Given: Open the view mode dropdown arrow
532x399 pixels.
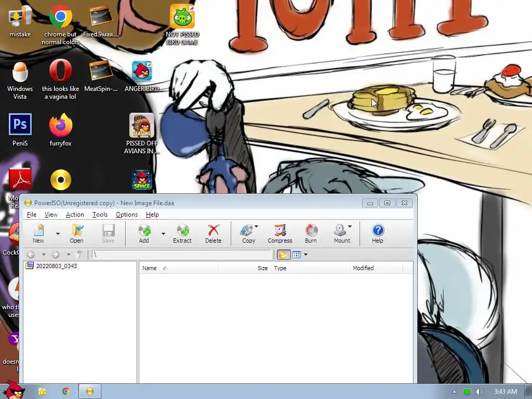Looking at the screenshot, I should (305, 255).
